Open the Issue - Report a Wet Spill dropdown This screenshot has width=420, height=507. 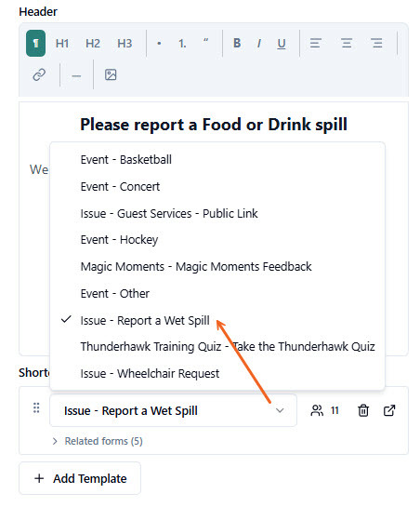tap(173, 410)
